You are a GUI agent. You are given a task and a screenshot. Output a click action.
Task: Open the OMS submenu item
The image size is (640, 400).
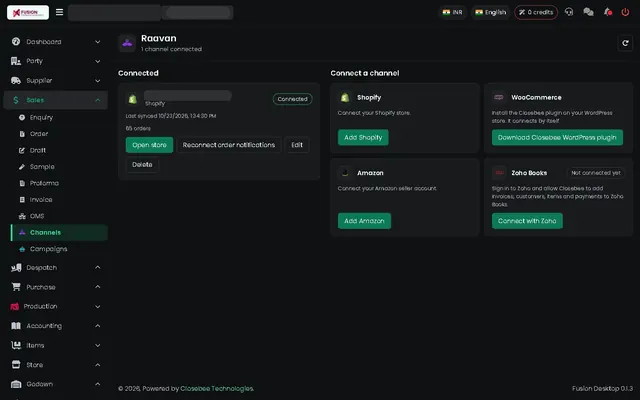59,216
